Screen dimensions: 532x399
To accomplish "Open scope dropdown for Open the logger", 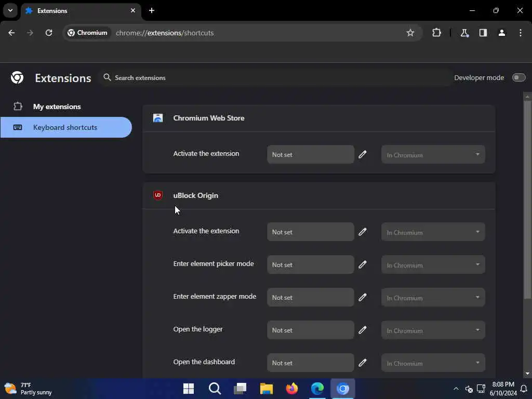I will click(433, 330).
